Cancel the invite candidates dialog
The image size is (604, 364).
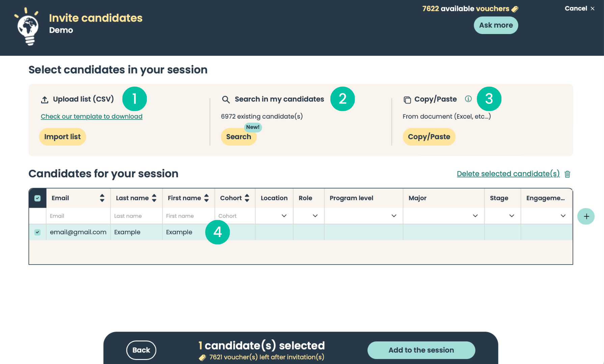(579, 8)
